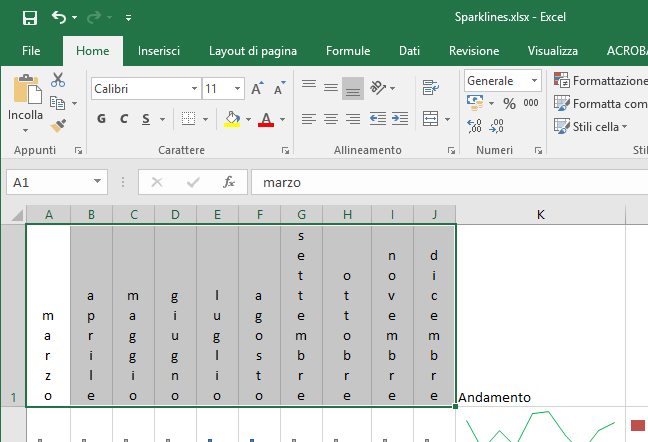Open the Inserisci ribbon tab

pyautogui.click(x=159, y=51)
